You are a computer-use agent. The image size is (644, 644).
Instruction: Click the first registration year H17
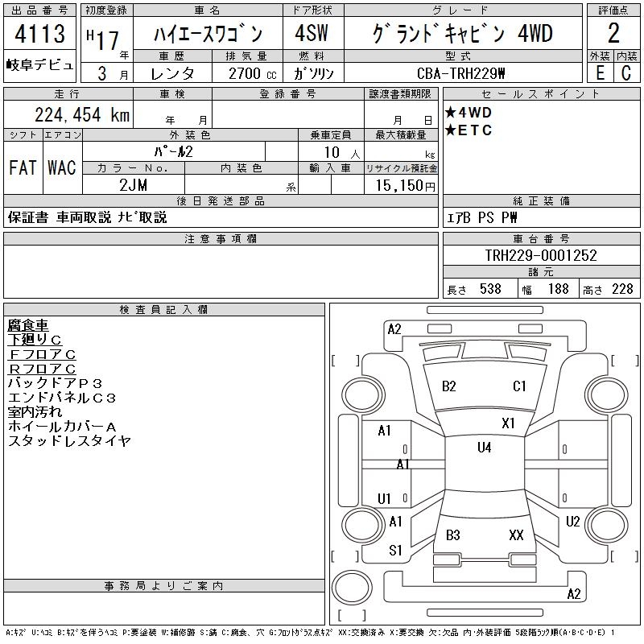click(103, 39)
